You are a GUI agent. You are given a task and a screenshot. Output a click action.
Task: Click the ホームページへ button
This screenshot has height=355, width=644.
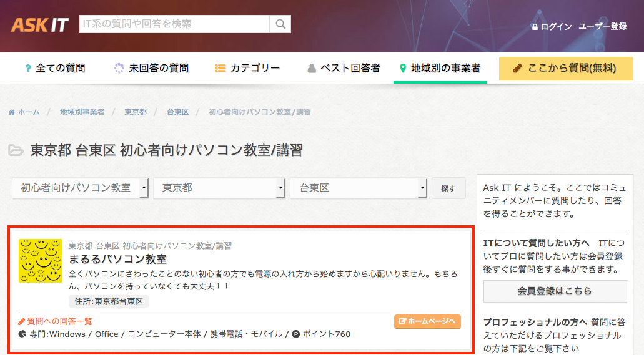point(427,321)
